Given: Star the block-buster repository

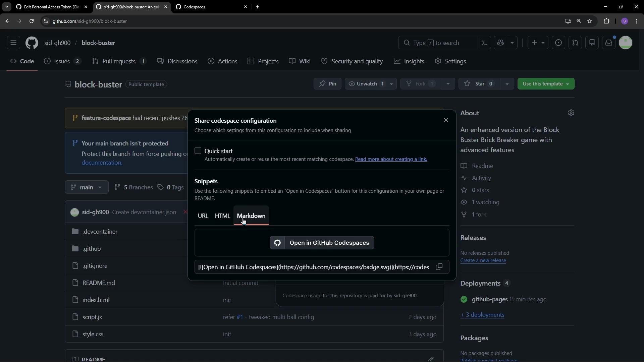Looking at the screenshot, I should pos(479,84).
